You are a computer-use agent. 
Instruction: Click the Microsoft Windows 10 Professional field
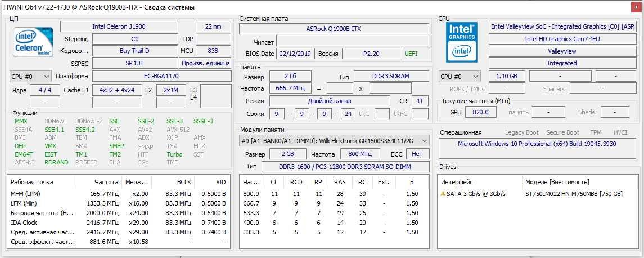click(x=537, y=149)
